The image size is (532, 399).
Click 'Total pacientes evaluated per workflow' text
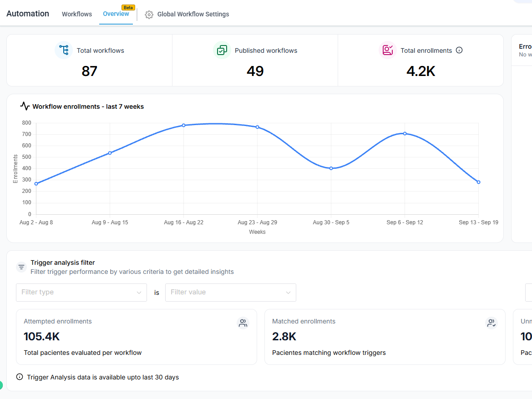tap(83, 353)
